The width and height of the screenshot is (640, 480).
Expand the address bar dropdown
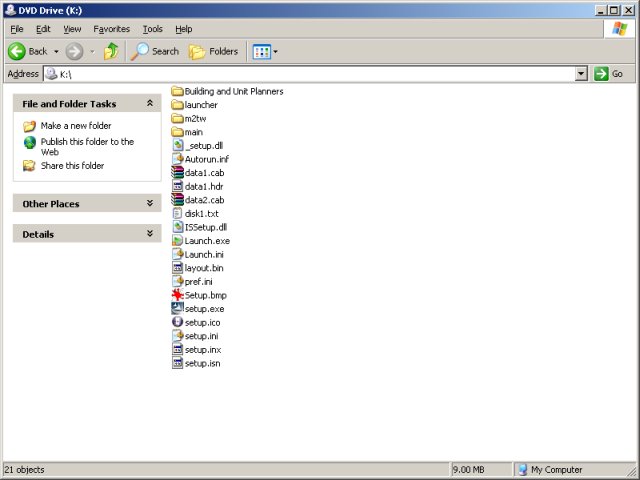tap(581, 74)
